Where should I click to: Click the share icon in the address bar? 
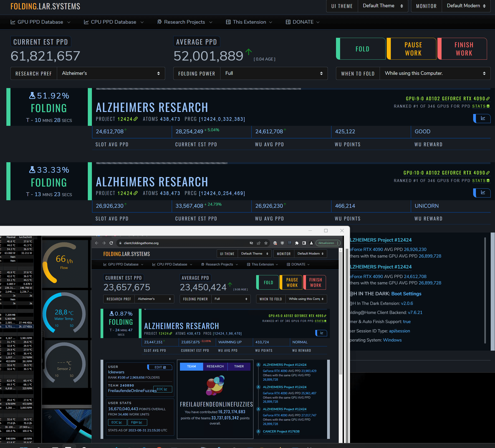coord(259,243)
